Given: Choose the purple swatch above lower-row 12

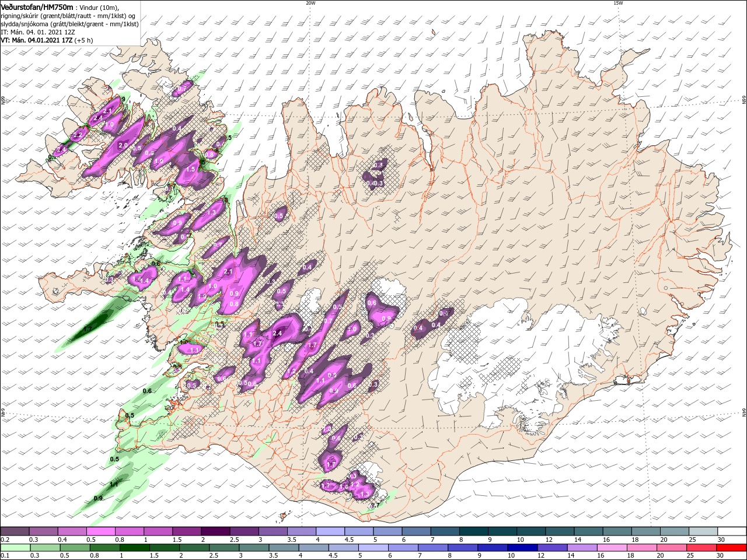Looking at the screenshot, I should 552,548.
